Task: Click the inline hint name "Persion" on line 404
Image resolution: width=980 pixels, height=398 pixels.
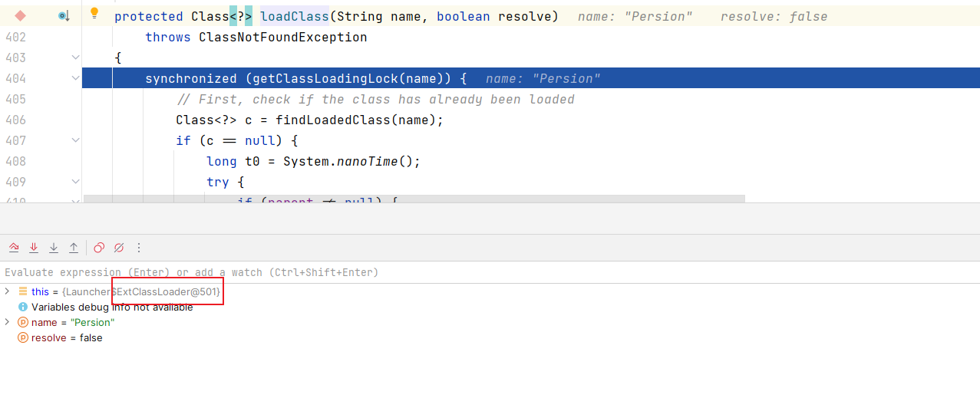Action: [x=543, y=78]
